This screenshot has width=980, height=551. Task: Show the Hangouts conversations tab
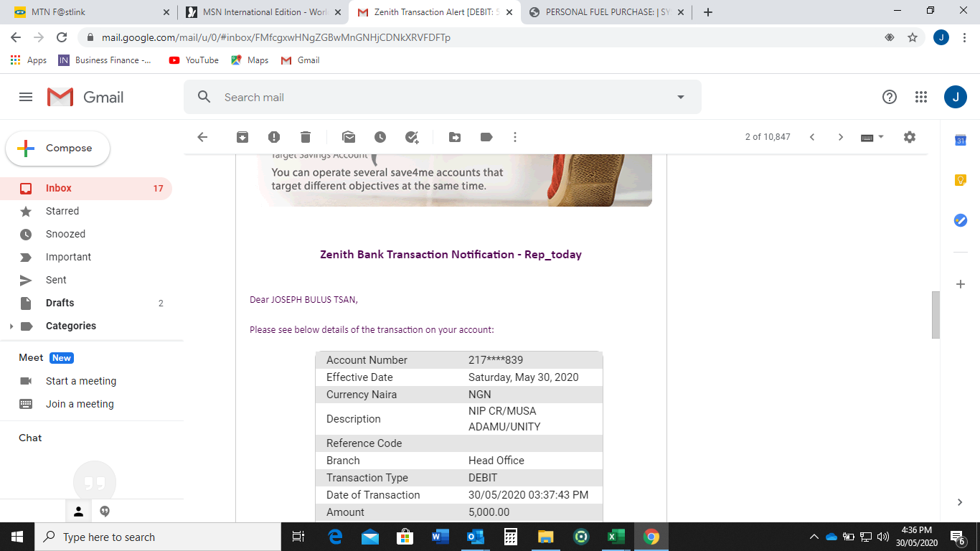tap(105, 512)
